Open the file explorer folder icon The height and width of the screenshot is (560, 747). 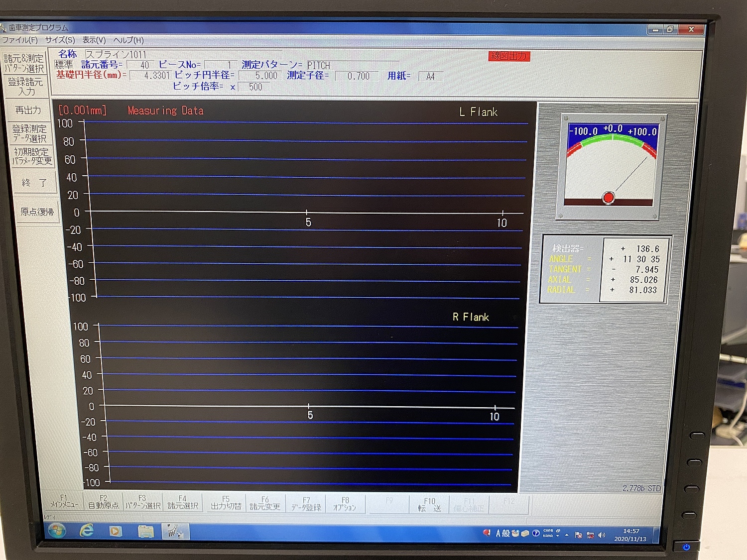[145, 532]
